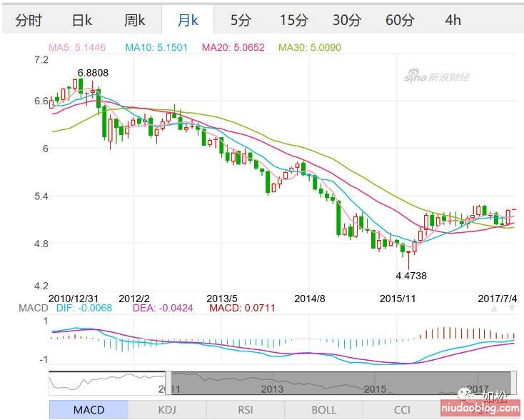This screenshot has width=524, height=420.
Task: Choose the 15分 interval tab
Action: point(293,21)
